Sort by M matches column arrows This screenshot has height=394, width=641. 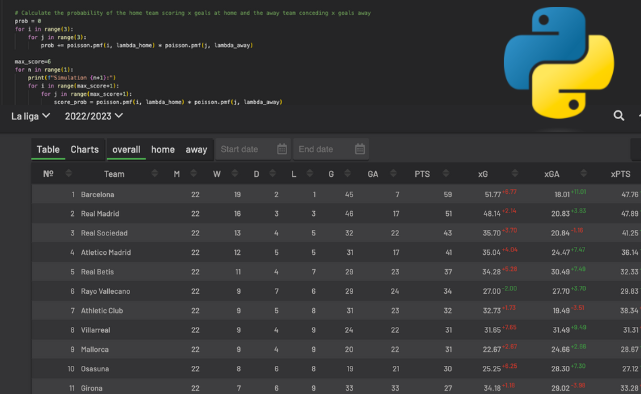click(x=193, y=173)
